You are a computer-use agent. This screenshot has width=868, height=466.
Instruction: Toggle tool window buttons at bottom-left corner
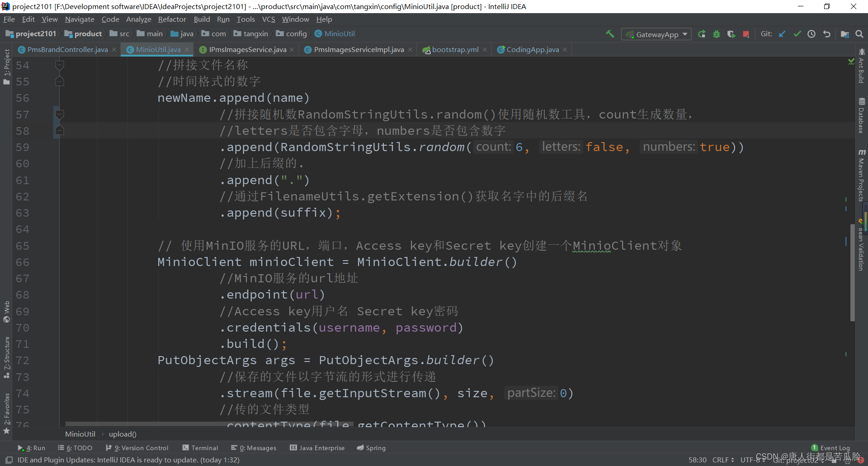coord(9,460)
